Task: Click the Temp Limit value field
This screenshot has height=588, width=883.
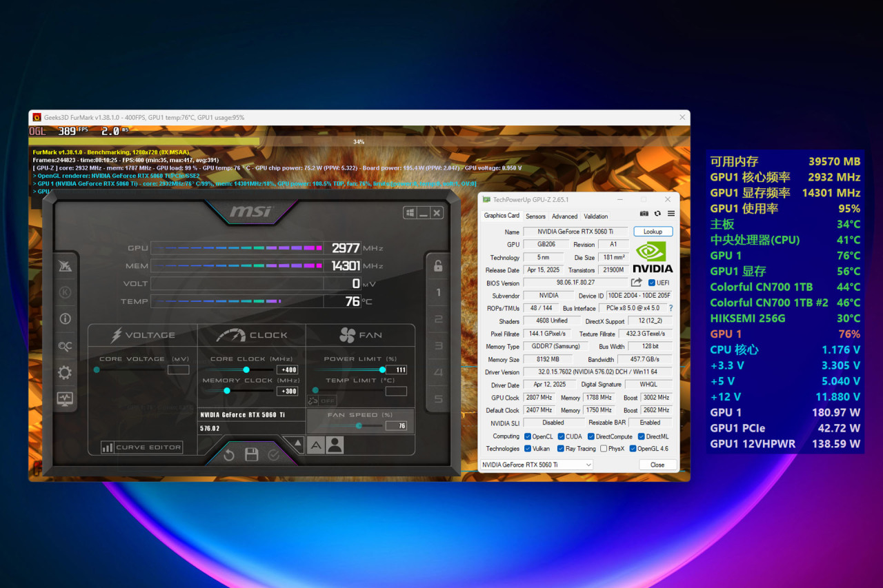Action: pyautogui.click(x=396, y=392)
